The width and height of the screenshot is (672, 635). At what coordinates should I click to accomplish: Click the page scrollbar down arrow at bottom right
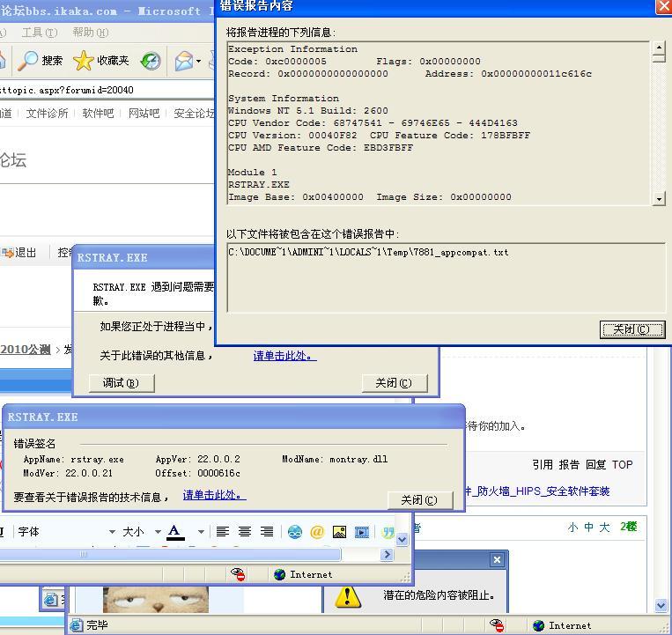pos(661,605)
